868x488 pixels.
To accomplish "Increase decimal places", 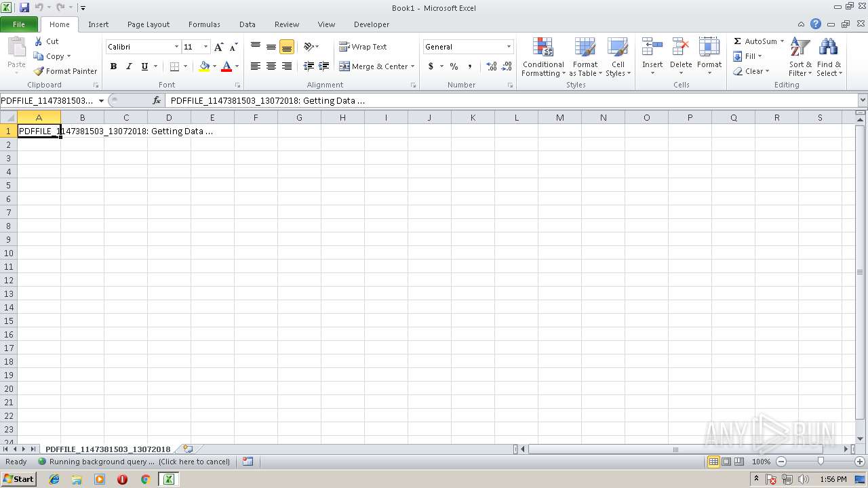I will (x=492, y=66).
